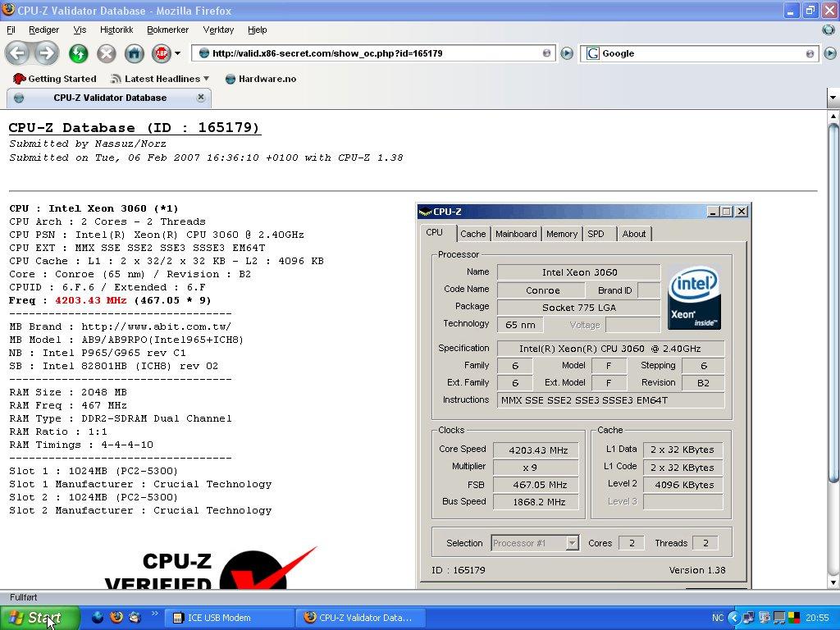
Task: Click the SPD tab in CPU-Z image
Action: click(596, 234)
